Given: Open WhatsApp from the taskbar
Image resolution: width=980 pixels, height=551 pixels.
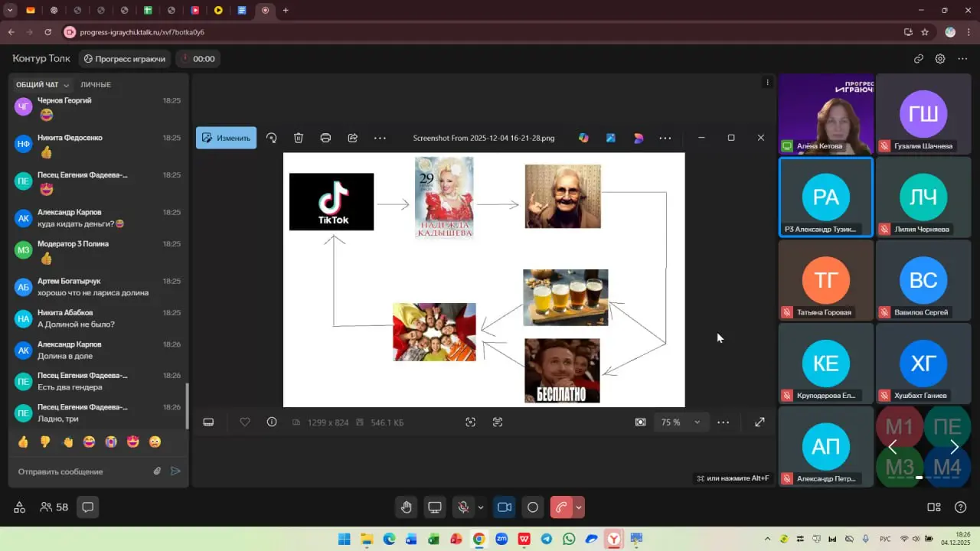Looking at the screenshot, I should click(569, 539).
